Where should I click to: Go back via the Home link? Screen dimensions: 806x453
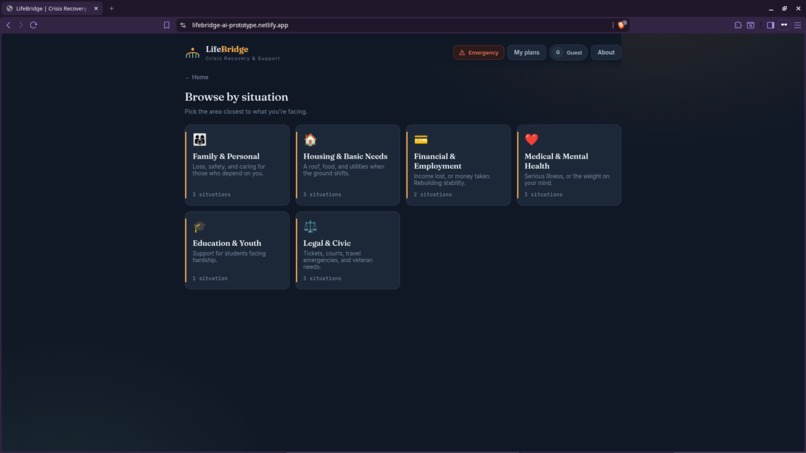tap(196, 77)
